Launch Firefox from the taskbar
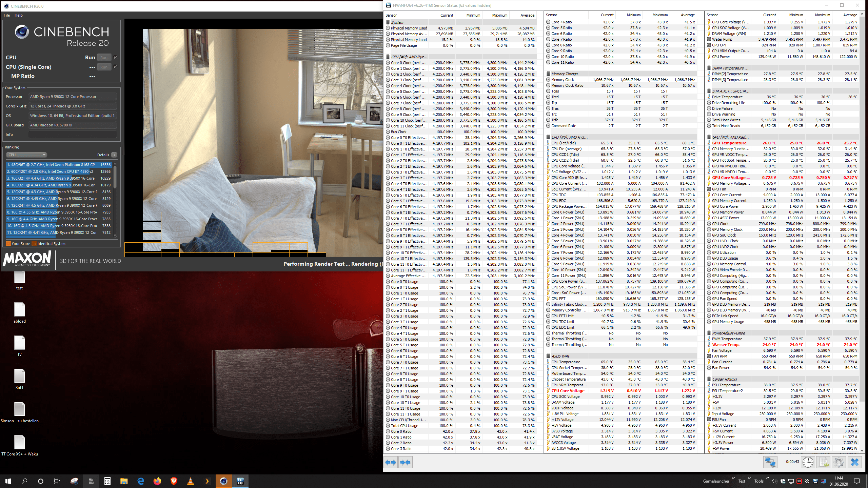 (157, 481)
